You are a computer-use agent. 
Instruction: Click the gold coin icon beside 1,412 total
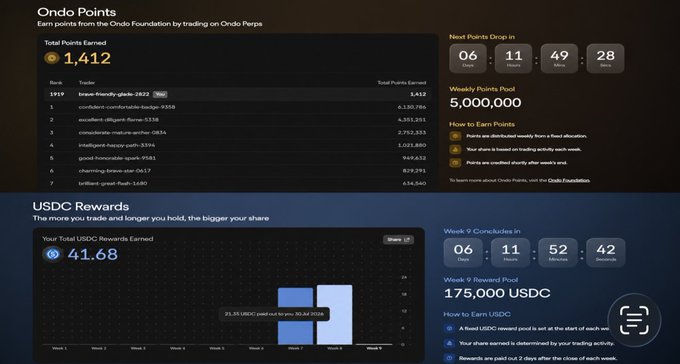click(52, 58)
